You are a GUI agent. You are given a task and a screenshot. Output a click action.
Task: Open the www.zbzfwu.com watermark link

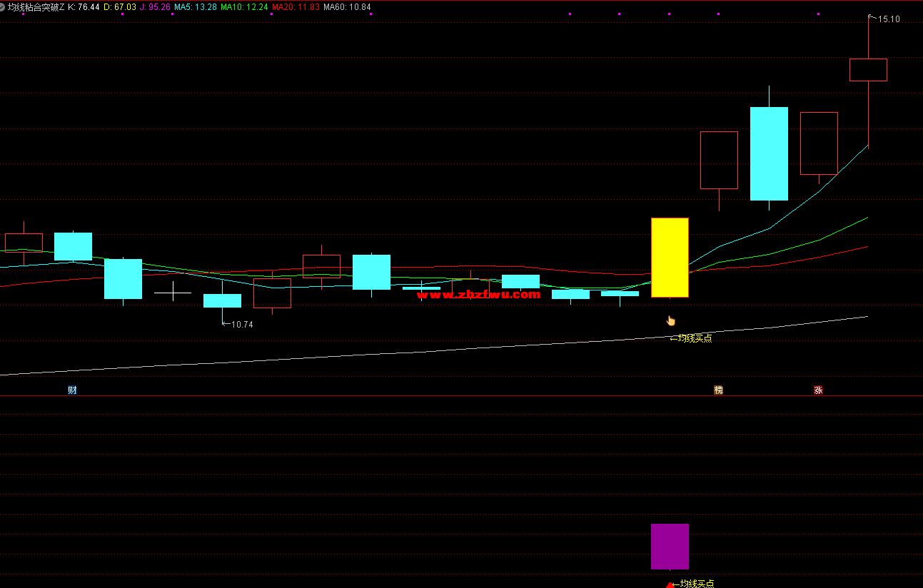coord(478,294)
